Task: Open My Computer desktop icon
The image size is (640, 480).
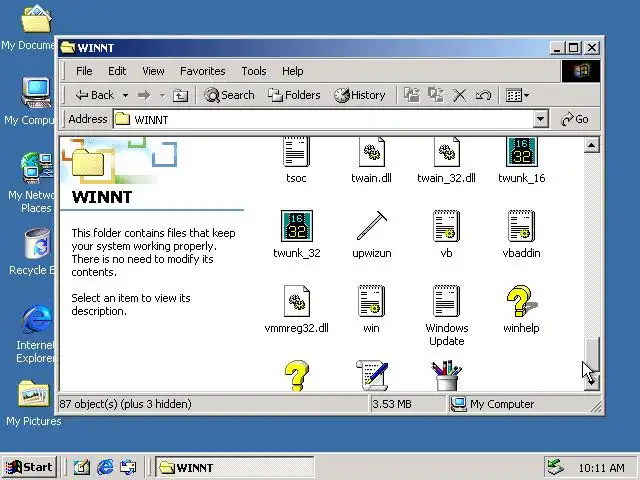Action: 36,92
